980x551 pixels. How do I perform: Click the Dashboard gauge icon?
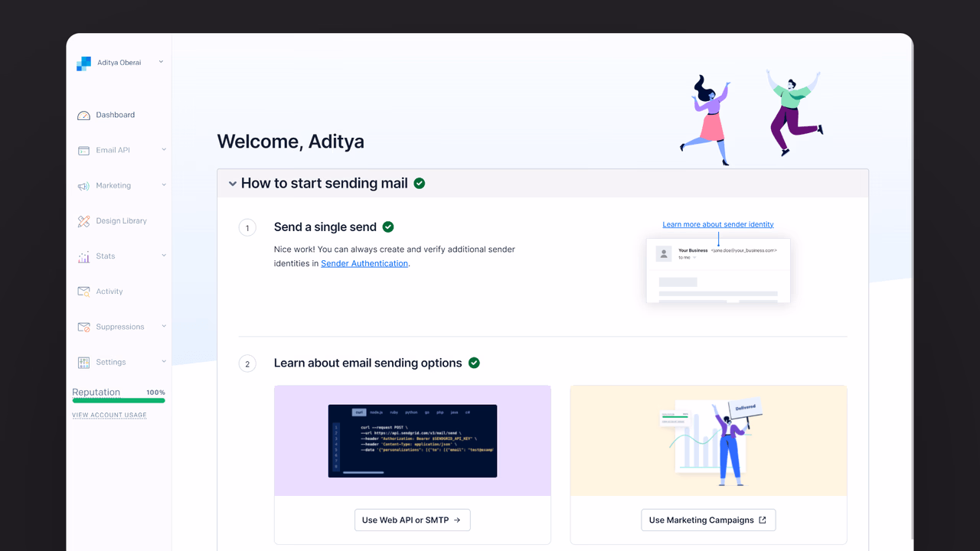tap(83, 116)
